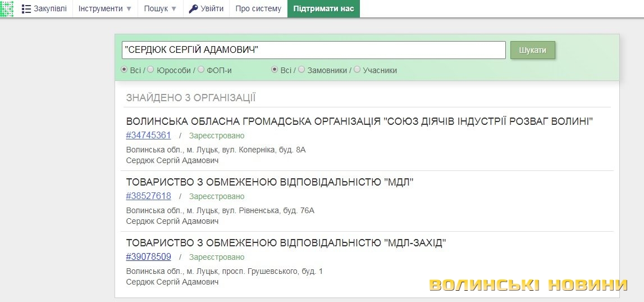Open organization code link #34745361
The width and height of the screenshot is (644, 302).
[x=148, y=136]
